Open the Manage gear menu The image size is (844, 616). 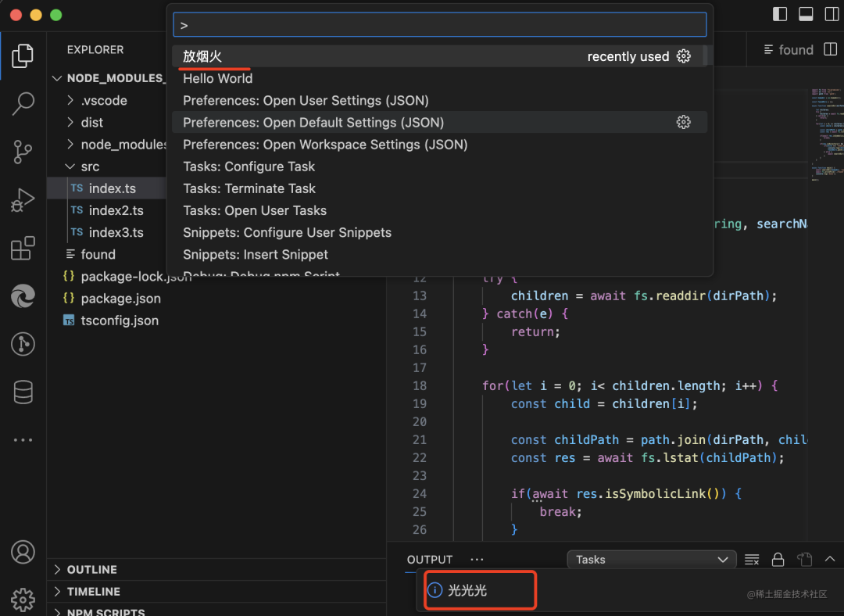tap(23, 600)
